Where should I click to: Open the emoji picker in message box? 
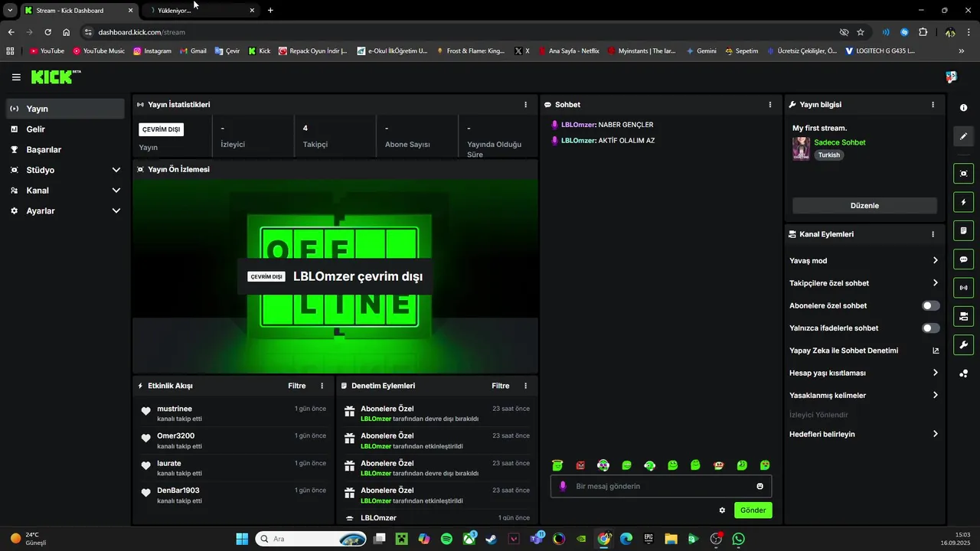[x=759, y=486]
